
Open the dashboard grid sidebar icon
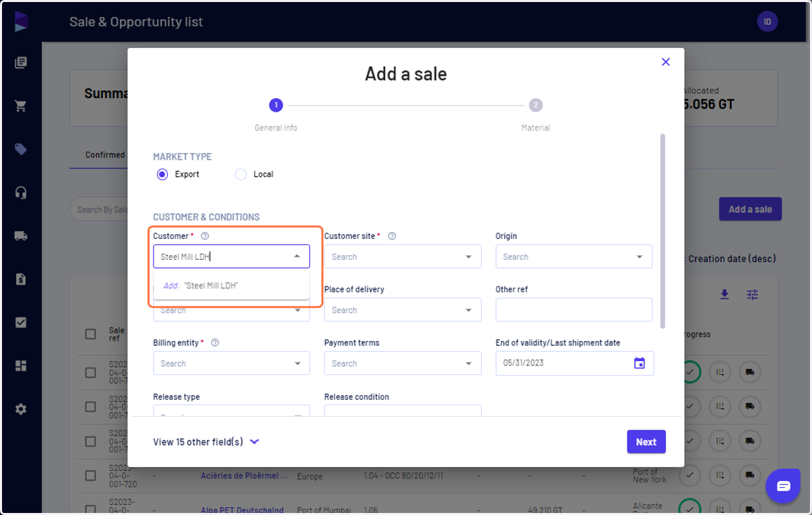21,365
